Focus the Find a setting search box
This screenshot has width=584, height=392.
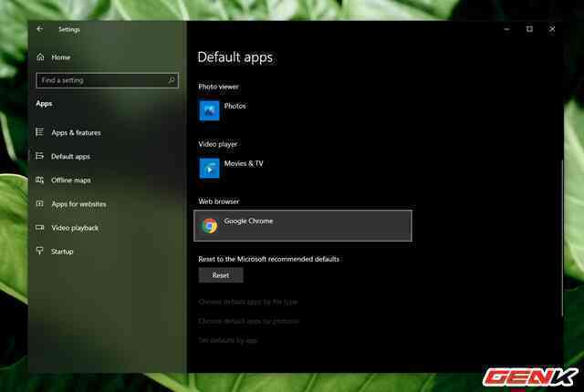pos(108,80)
